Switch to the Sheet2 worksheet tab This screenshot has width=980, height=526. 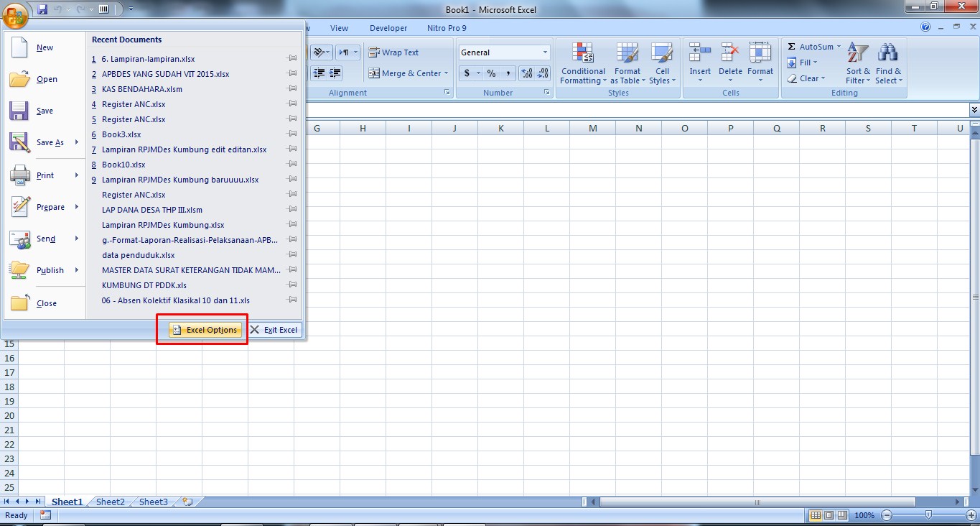[x=111, y=502]
